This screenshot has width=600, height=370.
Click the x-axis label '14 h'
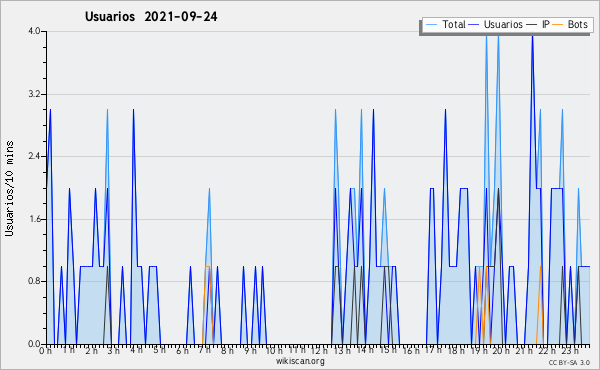(365, 350)
